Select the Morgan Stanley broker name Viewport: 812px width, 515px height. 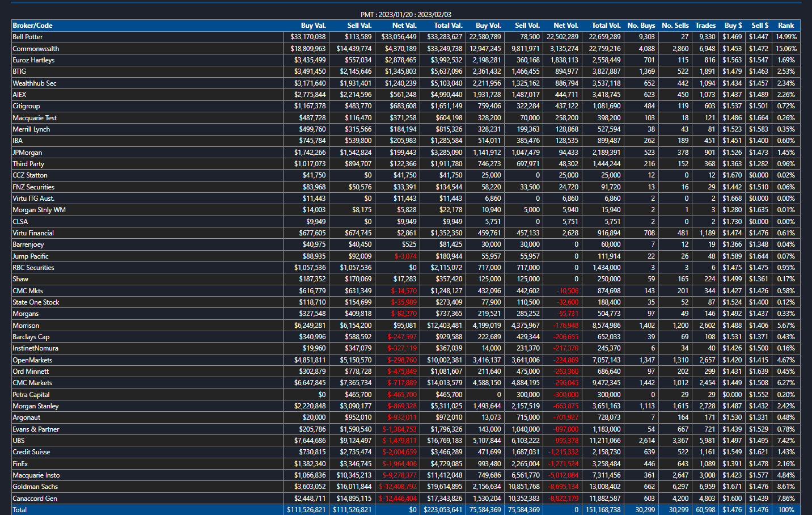click(x=36, y=406)
